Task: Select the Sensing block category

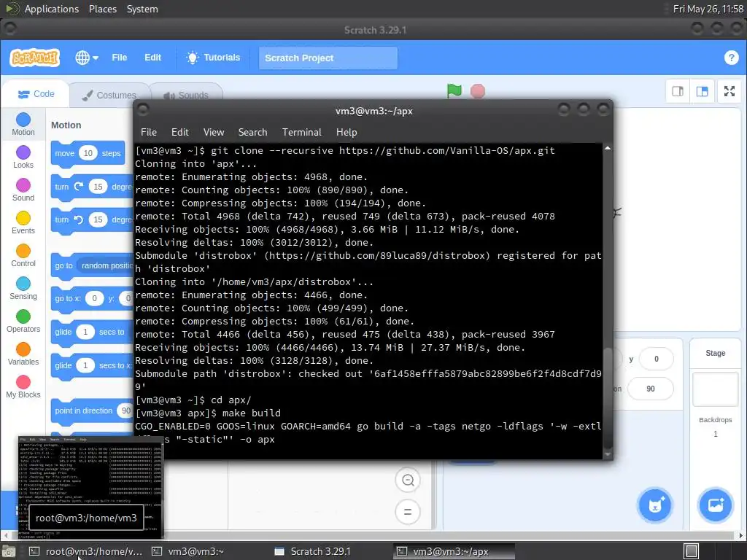Action: click(x=23, y=289)
